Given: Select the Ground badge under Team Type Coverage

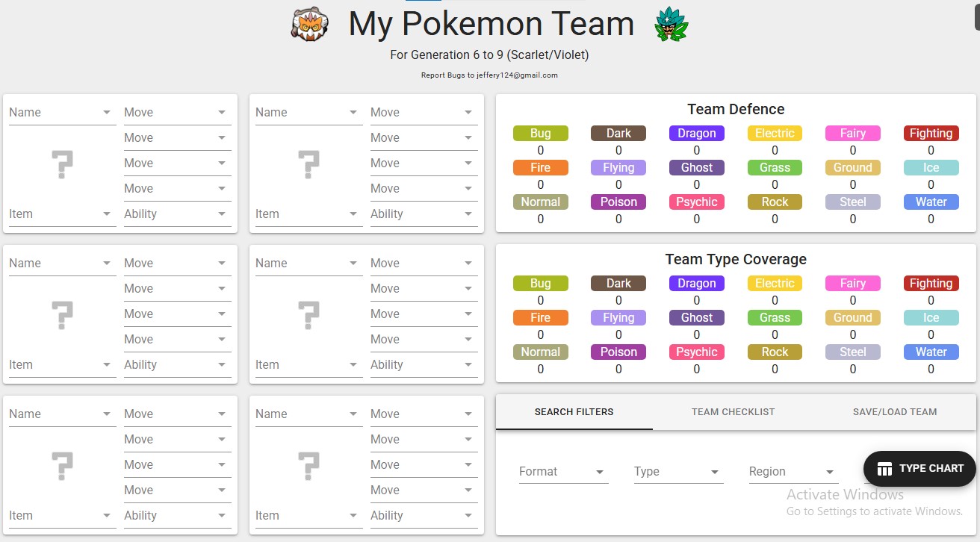Looking at the screenshot, I should (853, 318).
